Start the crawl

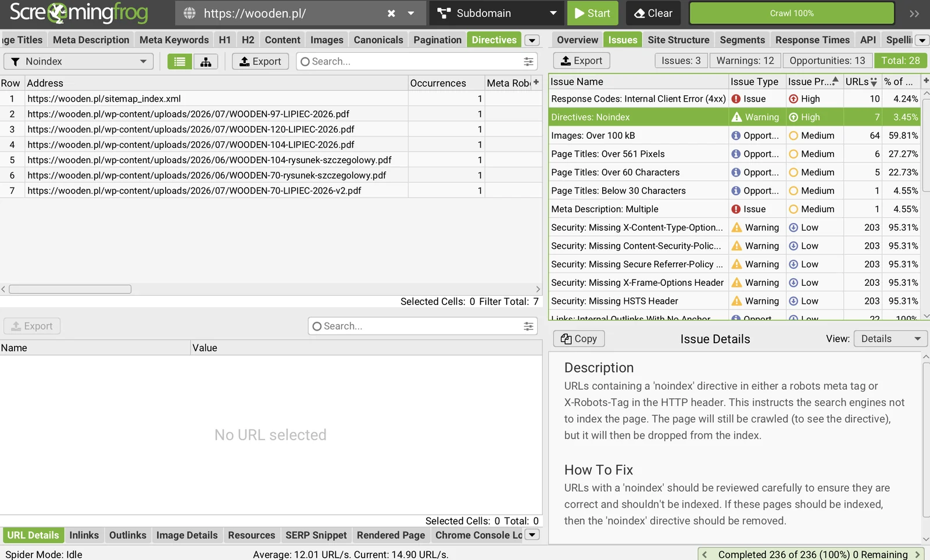click(592, 13)
